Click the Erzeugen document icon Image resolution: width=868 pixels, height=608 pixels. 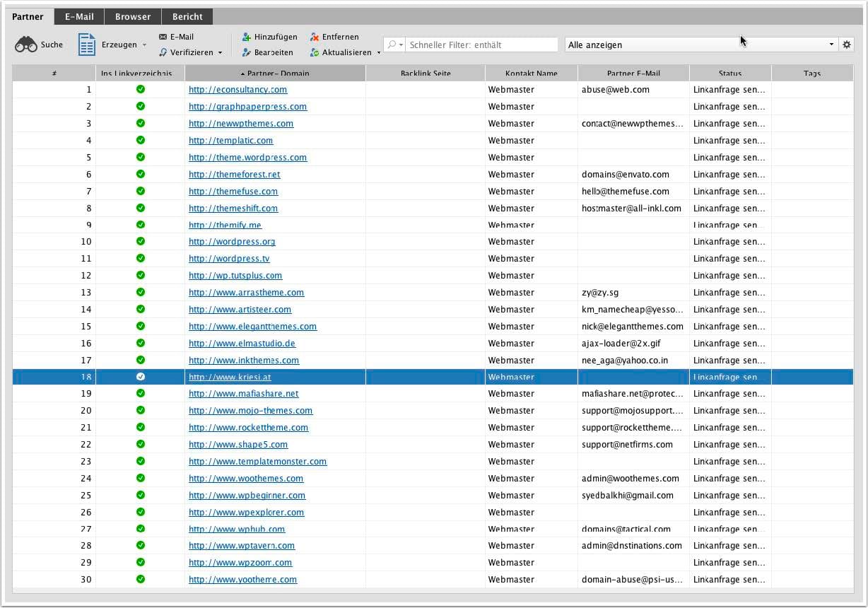click(87, 45)
